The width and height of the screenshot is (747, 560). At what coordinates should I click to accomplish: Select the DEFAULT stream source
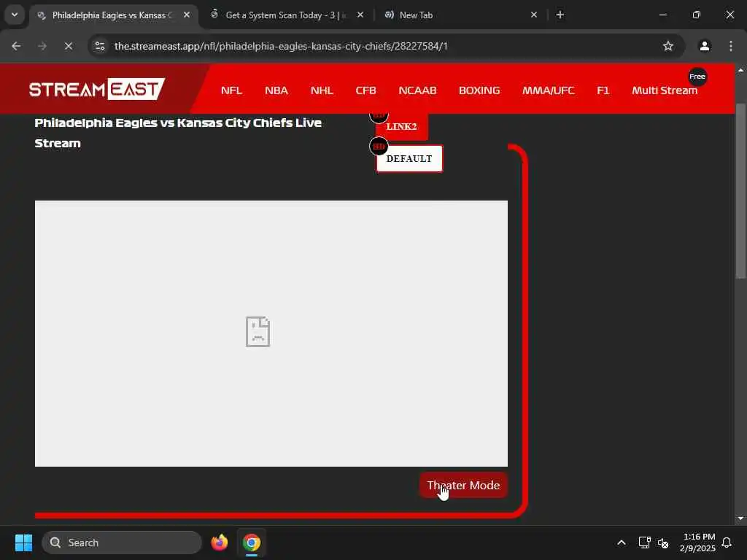(x=409, y=158)
